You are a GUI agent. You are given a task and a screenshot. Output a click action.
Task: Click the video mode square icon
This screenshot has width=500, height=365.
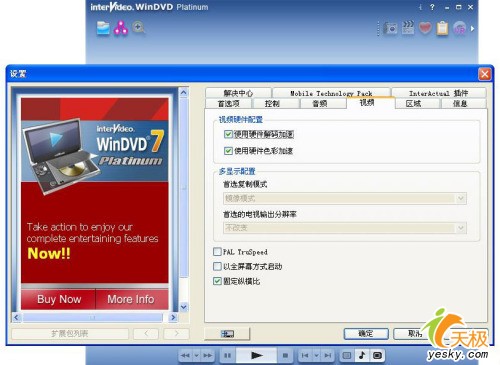coord(347,355)
